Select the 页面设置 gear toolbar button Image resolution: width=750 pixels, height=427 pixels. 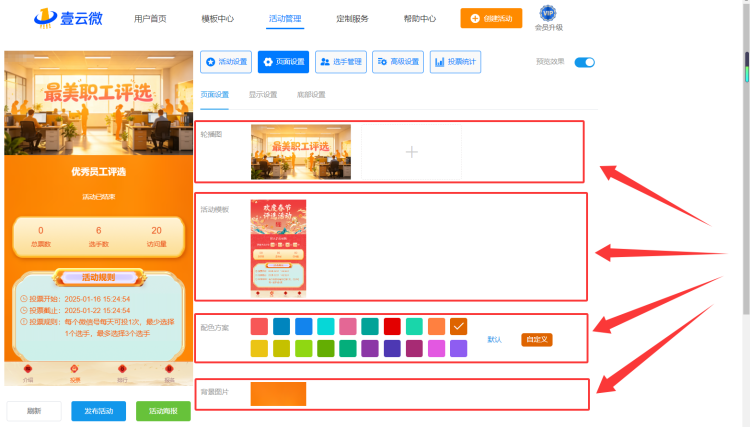pos(283,62)
